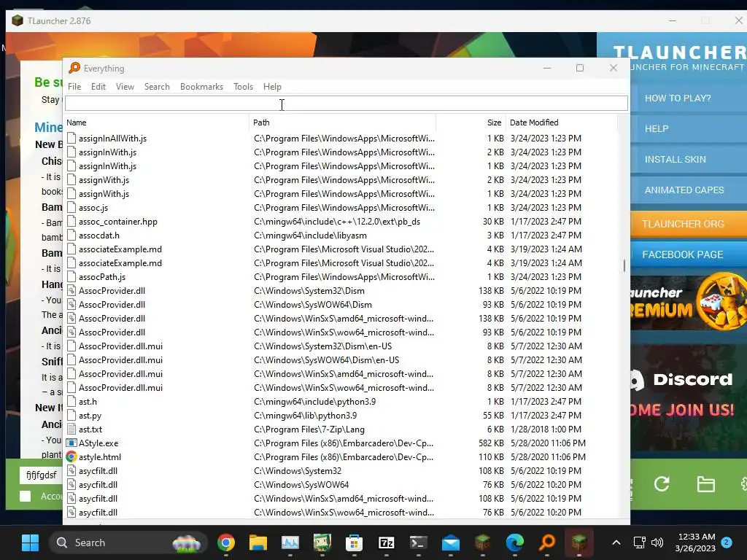This screenshot has height=560, width=747.
Task: Click the TLauncher block icon in its title bar
Action: pos(18,21)
